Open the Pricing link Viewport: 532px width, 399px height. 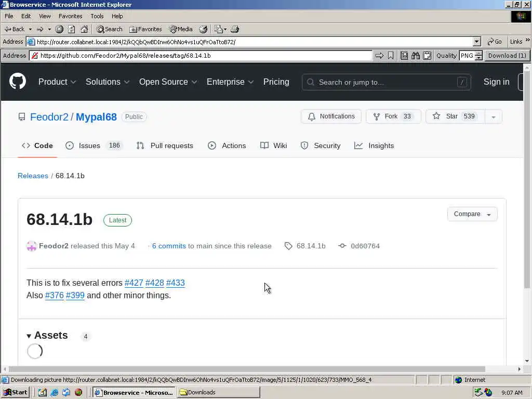coord(276,82)
